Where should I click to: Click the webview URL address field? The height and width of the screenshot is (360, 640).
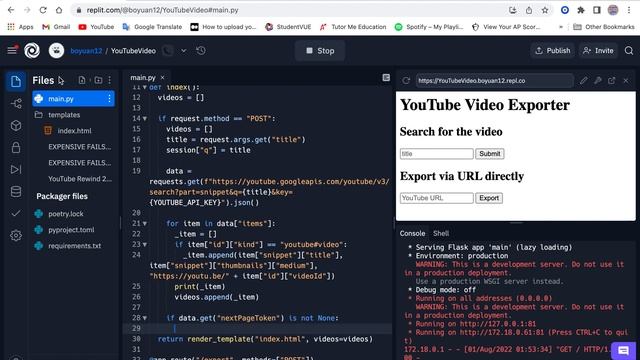pyautogui.click(x=494, y=81)
